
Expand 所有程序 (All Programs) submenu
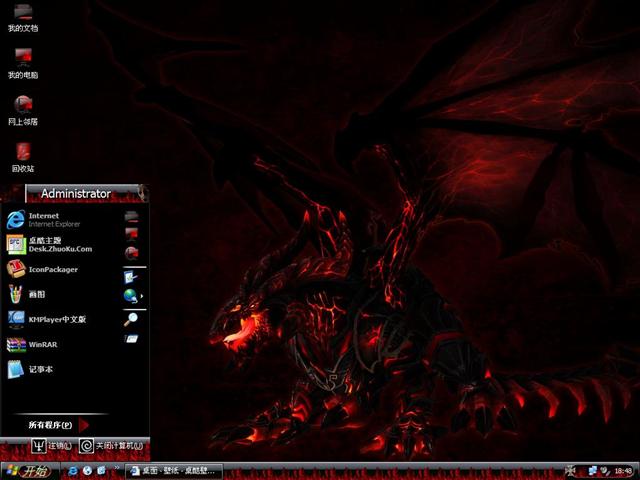[x=52, y=425]
